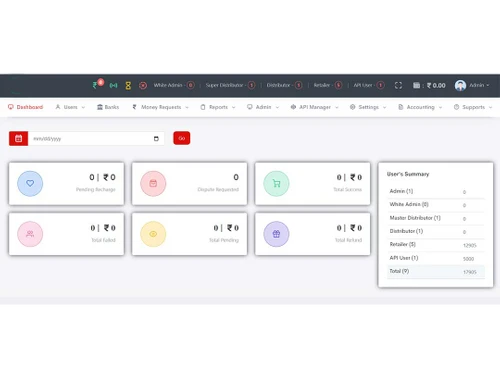Screen dimensions: 500x375
Task: Expand the Settings dropdown menu
Action: [368, 107]
